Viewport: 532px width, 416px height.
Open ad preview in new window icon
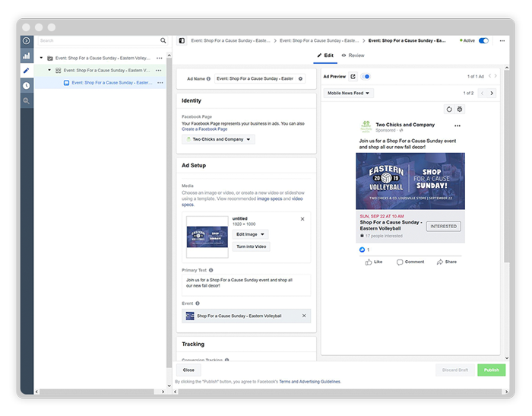click(353, 77)
